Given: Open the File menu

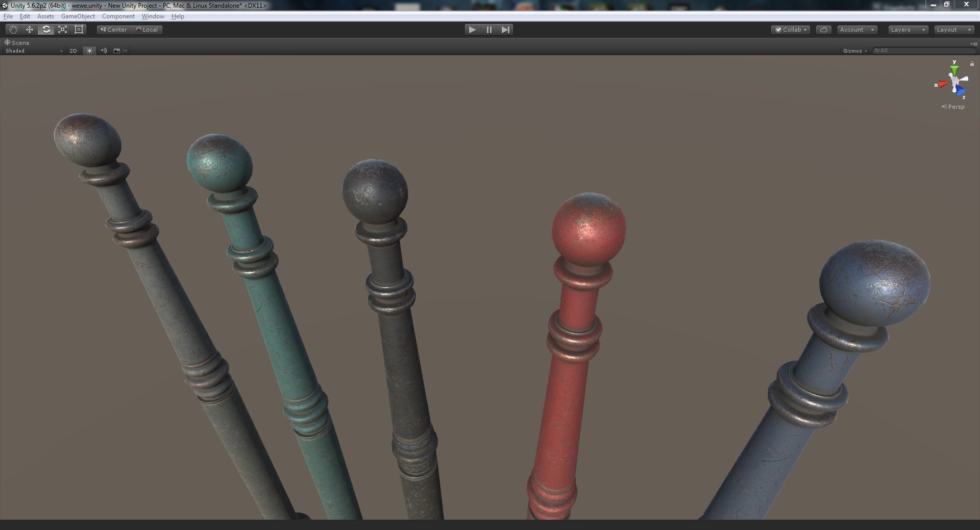Looking at the screenshot, I should [x=8, y=16].
